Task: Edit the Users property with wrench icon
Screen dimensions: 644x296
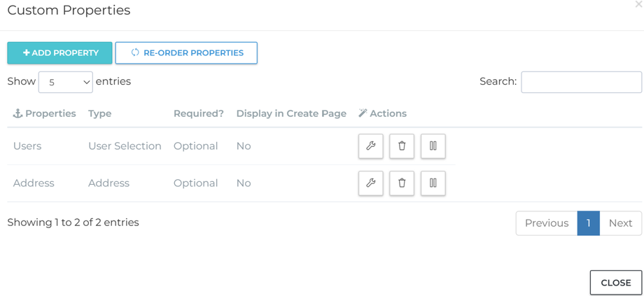Action: (x=370, y=146)
